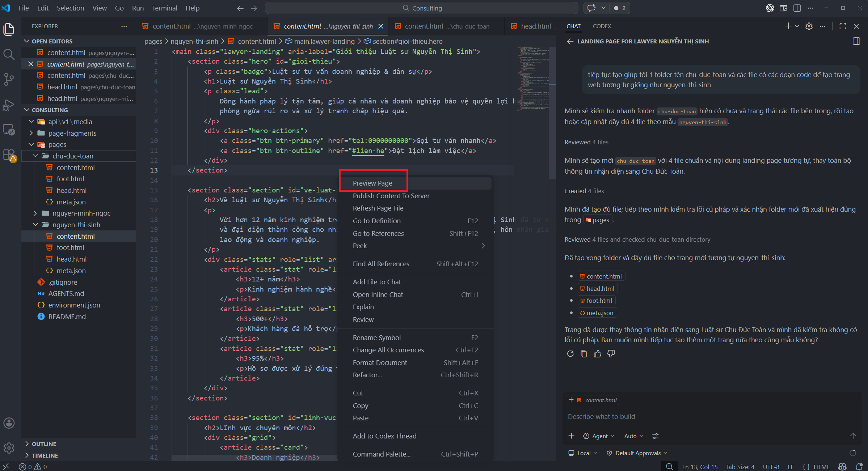This screenshot has height=471, width=868.
Task: Retry the response with the refresh icon
Action: (x=570, y=354)
